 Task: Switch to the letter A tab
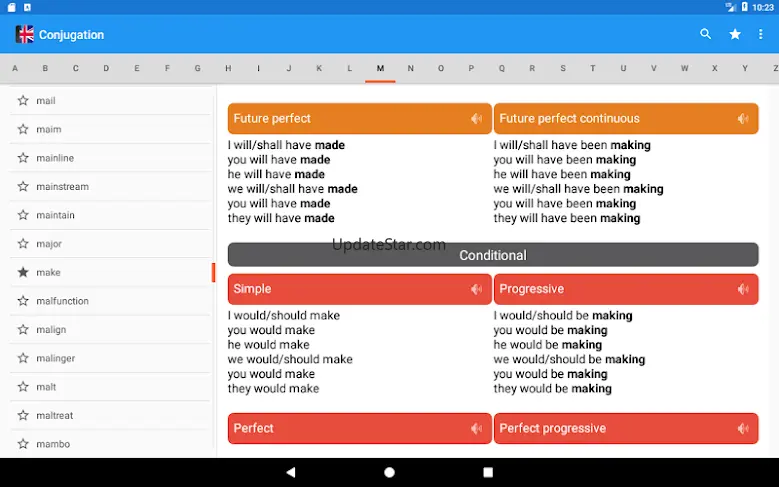point(15,68)
